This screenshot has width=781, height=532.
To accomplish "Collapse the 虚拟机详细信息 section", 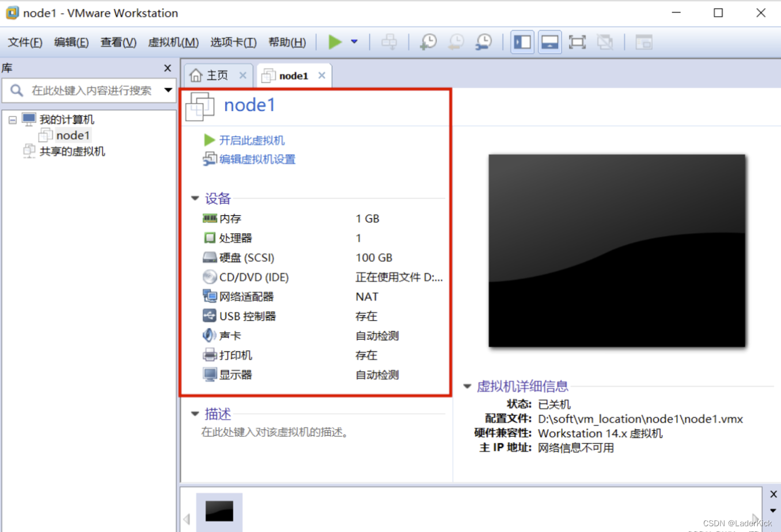I will 467,386.
